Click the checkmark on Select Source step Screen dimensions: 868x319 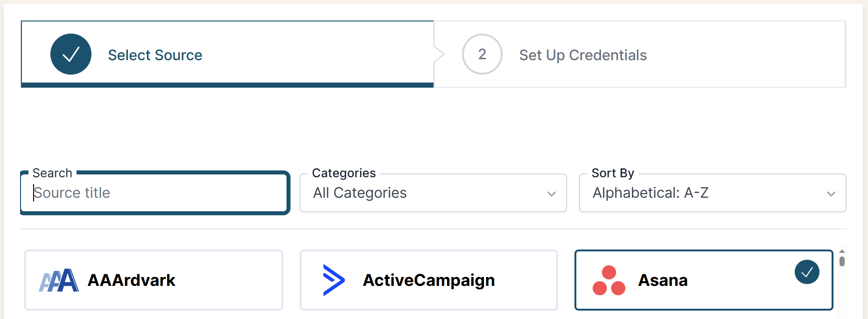coord(70,54)
